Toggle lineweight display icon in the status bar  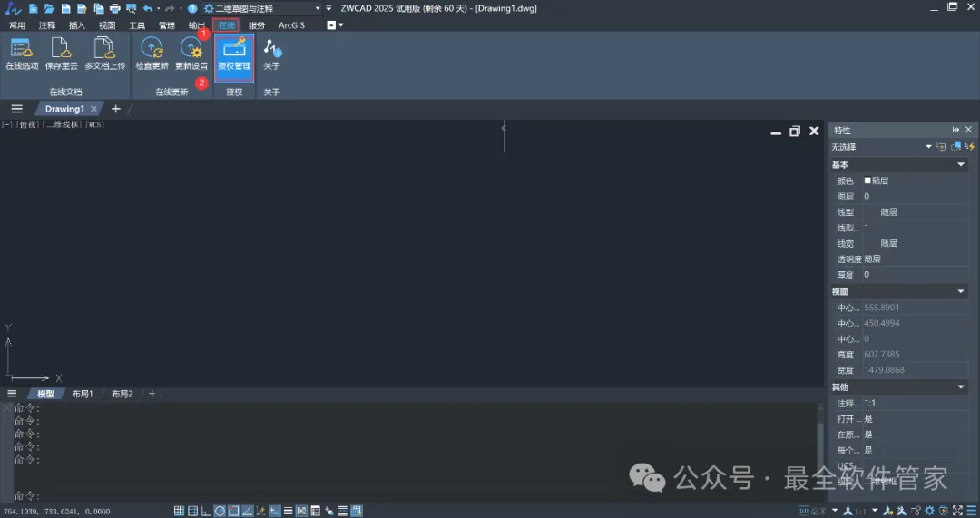pyautogui.click(x=289, y=511)
